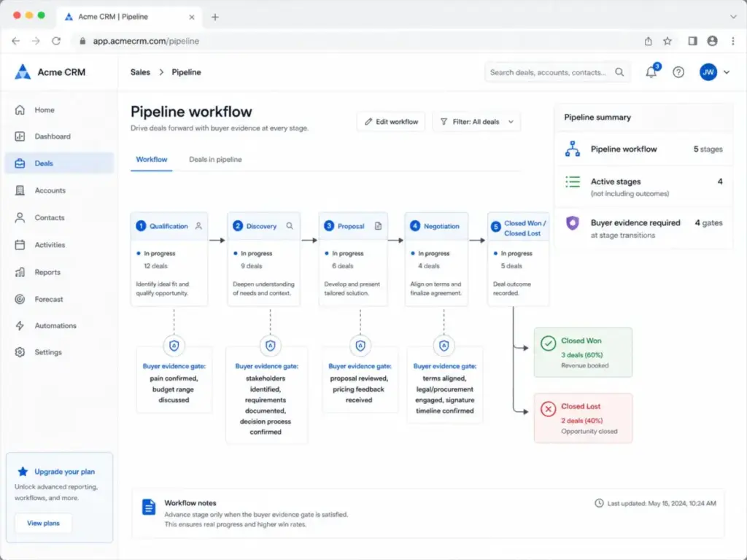747x560 pixels.
Task: Select the Negotiation stage header
Action: tap(436, 226)
